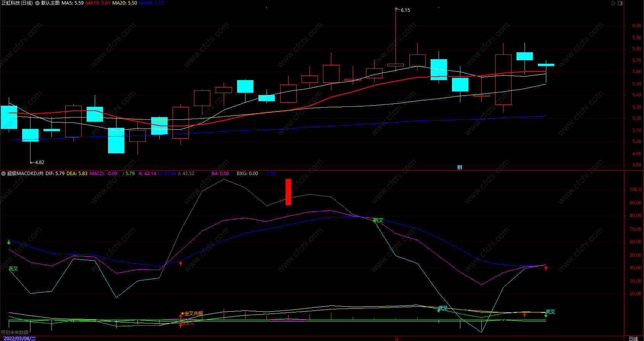Viewport: 644px width, 341px height.
Task: Click the cyan 死叉 label at far right
Action: click(550, 312)
